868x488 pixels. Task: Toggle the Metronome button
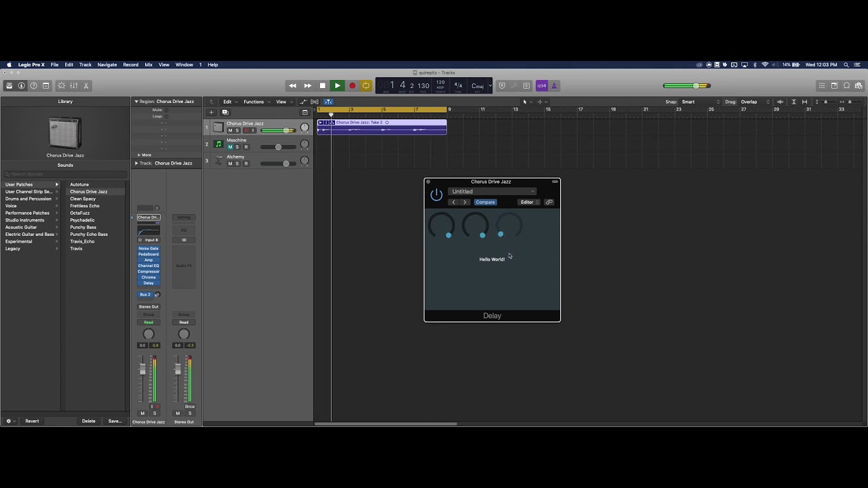click(554, 85)
